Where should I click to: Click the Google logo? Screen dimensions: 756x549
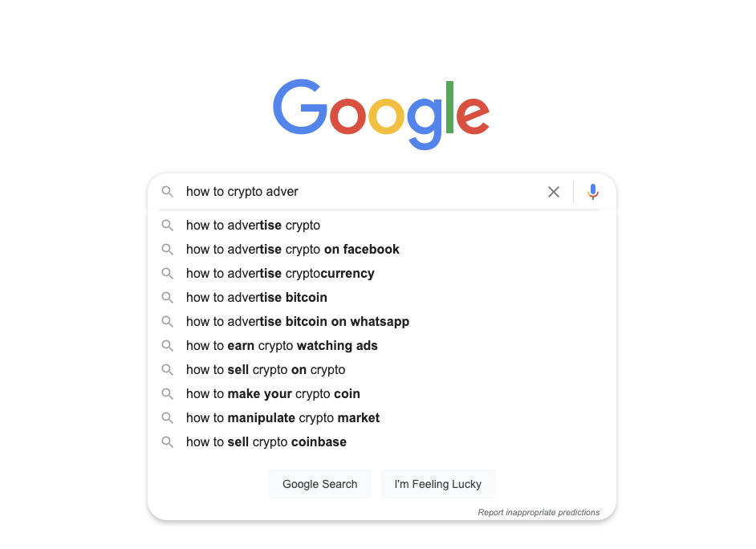pos(380,112)
